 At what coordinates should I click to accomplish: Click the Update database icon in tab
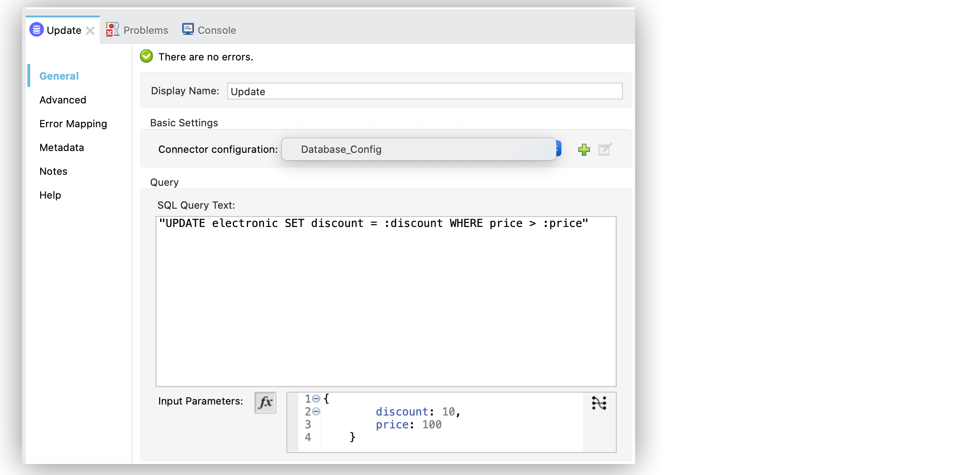(36, 30)
